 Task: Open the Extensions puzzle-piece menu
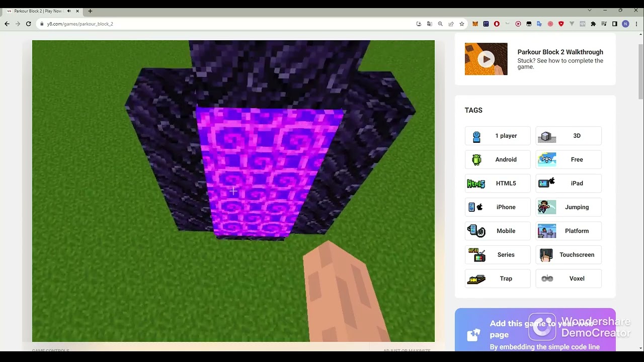pyautogui.click(x=593, y=24)
